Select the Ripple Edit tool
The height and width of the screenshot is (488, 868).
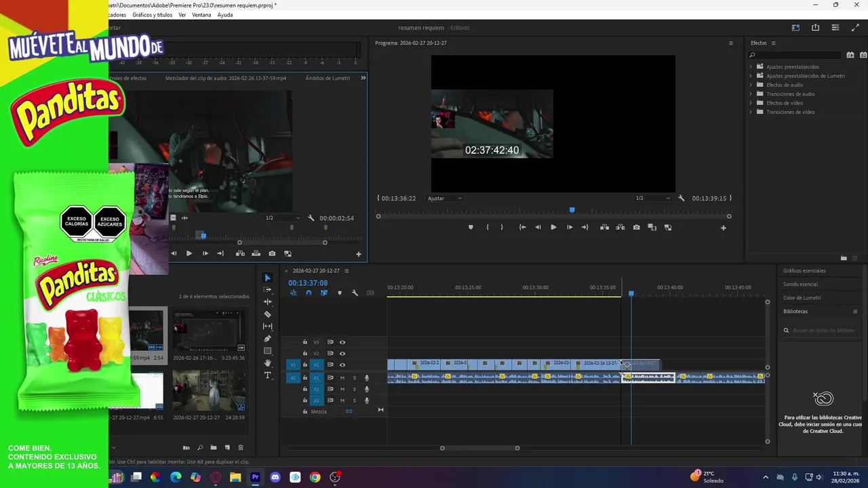pyautogui.click(x=267, y=302)
